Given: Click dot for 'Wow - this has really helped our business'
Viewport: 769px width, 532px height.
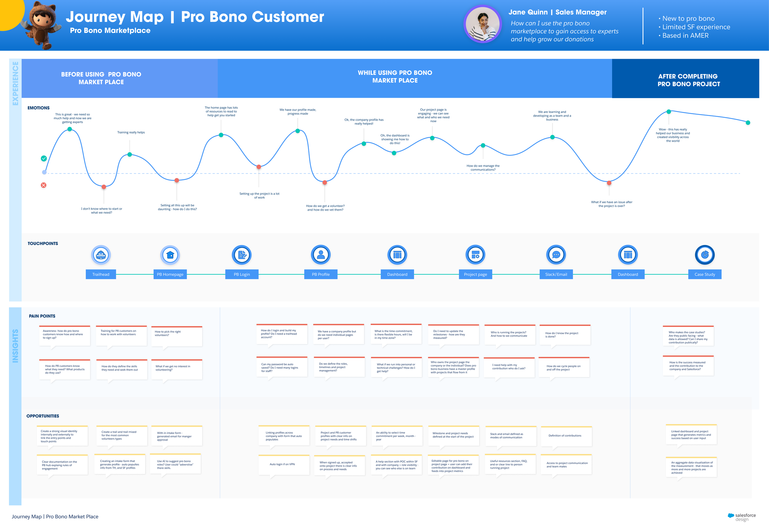Looking at the screenshot, I should (x=669, y=112).
